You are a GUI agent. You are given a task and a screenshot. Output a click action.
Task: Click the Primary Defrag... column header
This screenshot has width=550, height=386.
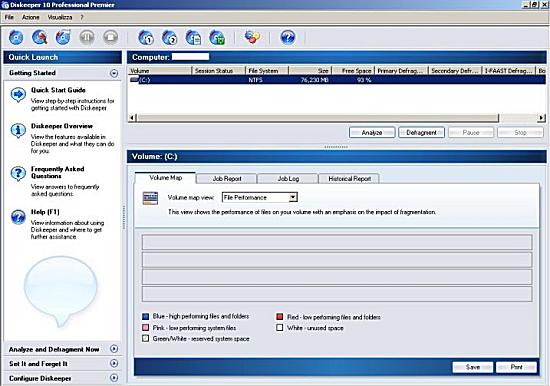[x=402, y=71]
